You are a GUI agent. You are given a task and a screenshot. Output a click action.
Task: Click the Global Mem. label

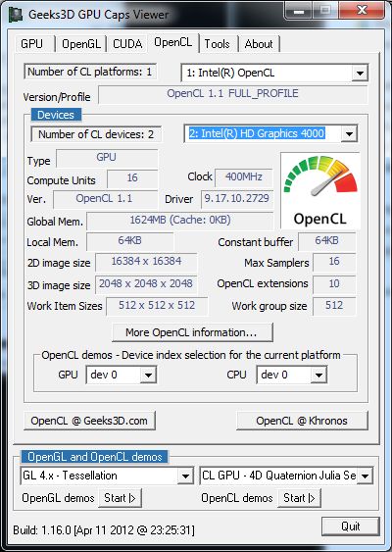55,222
